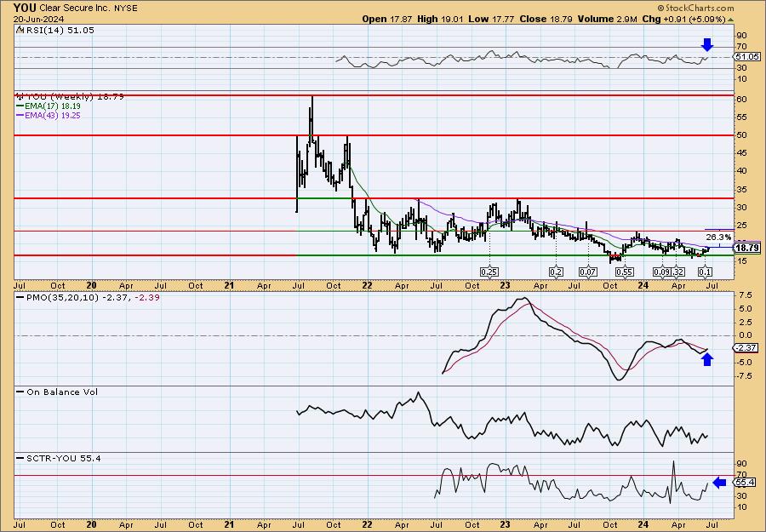Image resolution: width=766 pixels, height=532 pixels.
Task: Click the 51.05 RSI value tag on right axis
Action: pos(747,57)
